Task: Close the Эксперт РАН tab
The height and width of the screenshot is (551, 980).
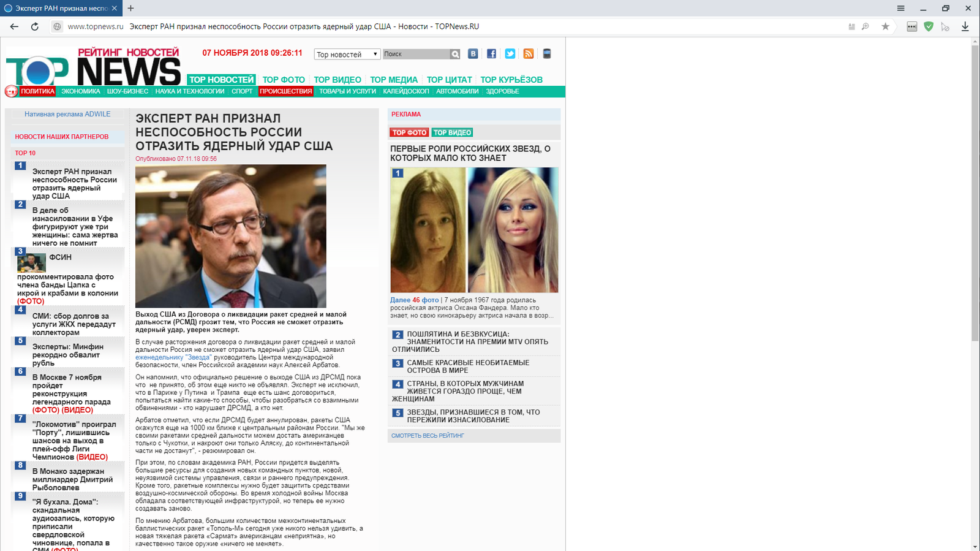Action: 115,8
